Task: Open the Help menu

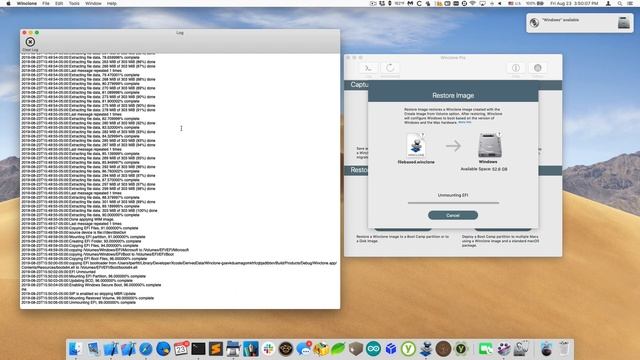Action: (x=111, y=3)
